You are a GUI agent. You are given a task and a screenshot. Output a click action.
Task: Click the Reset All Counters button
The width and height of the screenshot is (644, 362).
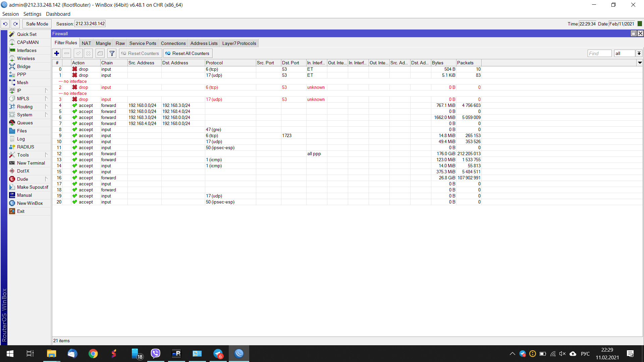pyautogui.click(x=187, y=53)
